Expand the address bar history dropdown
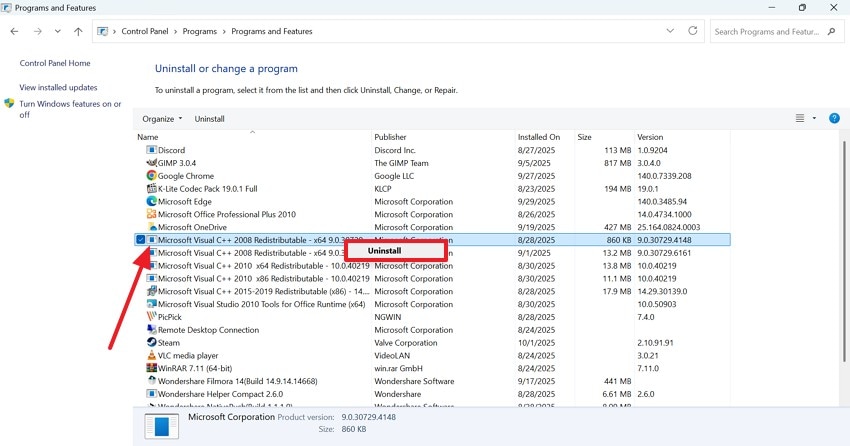 [670, 31]
